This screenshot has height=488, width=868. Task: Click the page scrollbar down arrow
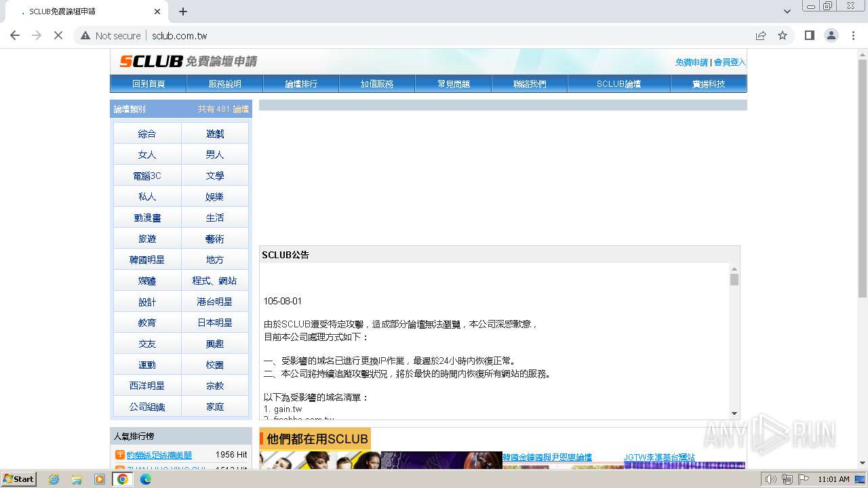pyautogui.click(x=862, y=464)
